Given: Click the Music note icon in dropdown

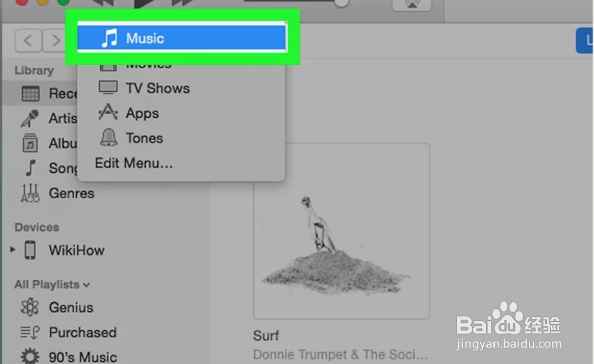Looking at the screenshot, I should tap(110, 38).
